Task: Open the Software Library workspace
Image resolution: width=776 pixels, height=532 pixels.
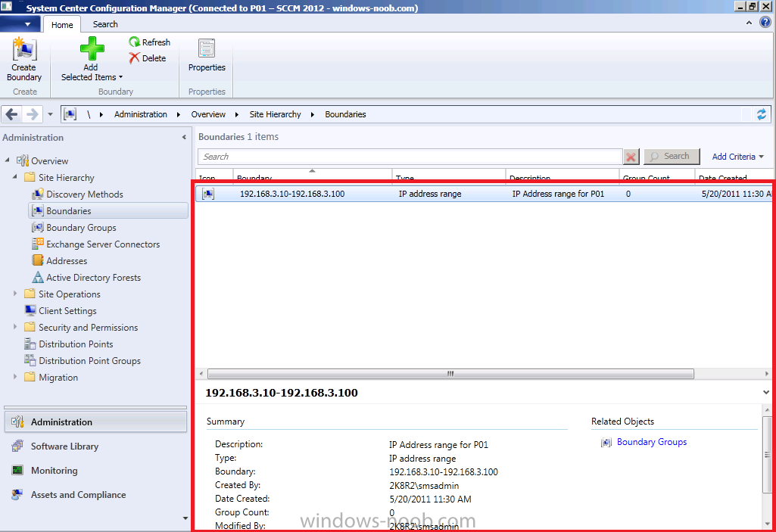Action: click(x=95, y=446)
